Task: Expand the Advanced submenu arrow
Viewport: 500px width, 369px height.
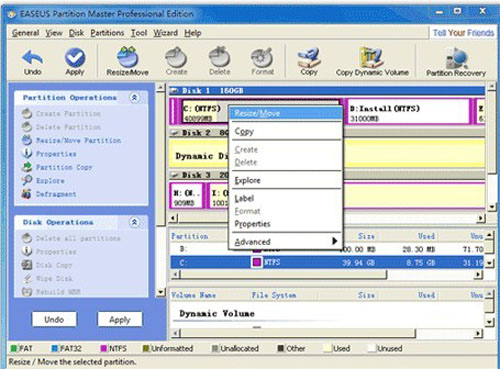Action: (x=334, y=241)
